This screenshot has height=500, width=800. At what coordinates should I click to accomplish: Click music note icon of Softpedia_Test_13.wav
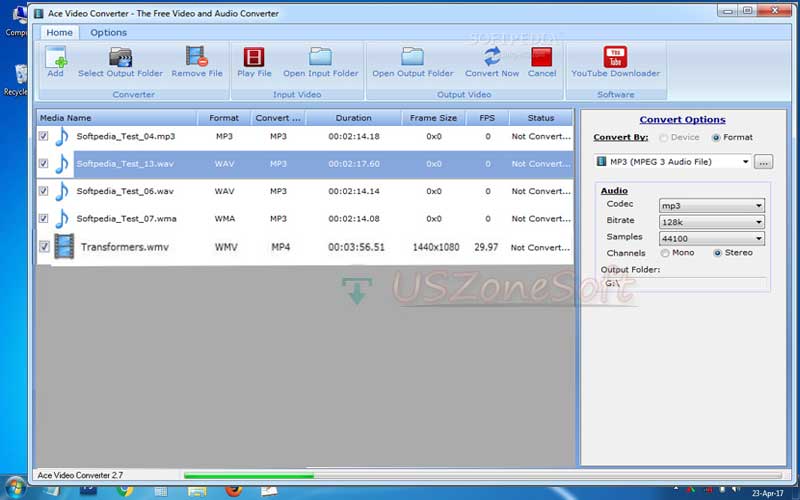tap(62, 164)
